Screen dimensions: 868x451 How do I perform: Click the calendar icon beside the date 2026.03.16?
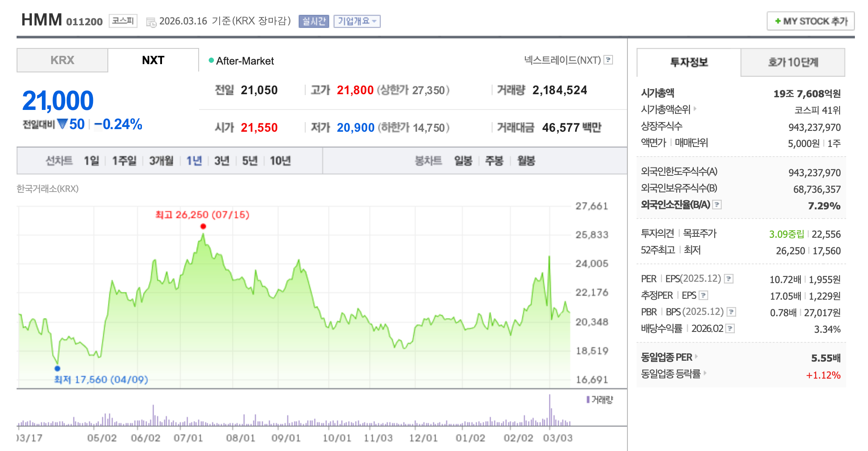[x=151, y=22]
